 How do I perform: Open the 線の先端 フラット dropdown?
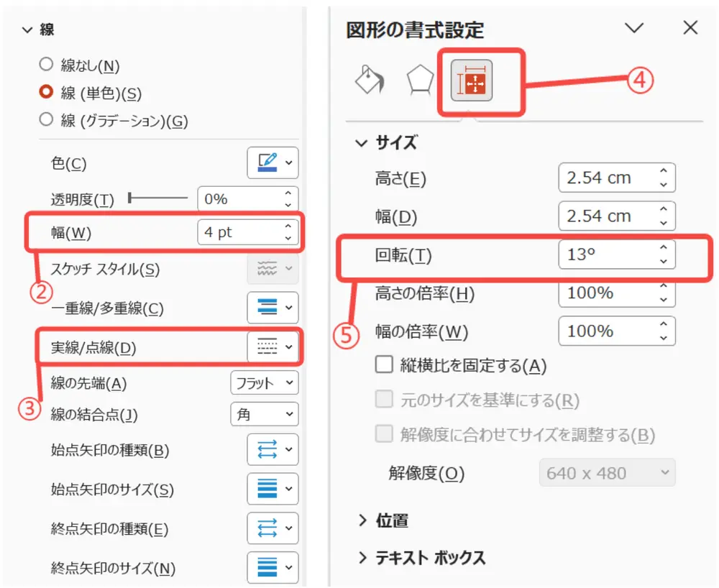[x=264, y=382]
